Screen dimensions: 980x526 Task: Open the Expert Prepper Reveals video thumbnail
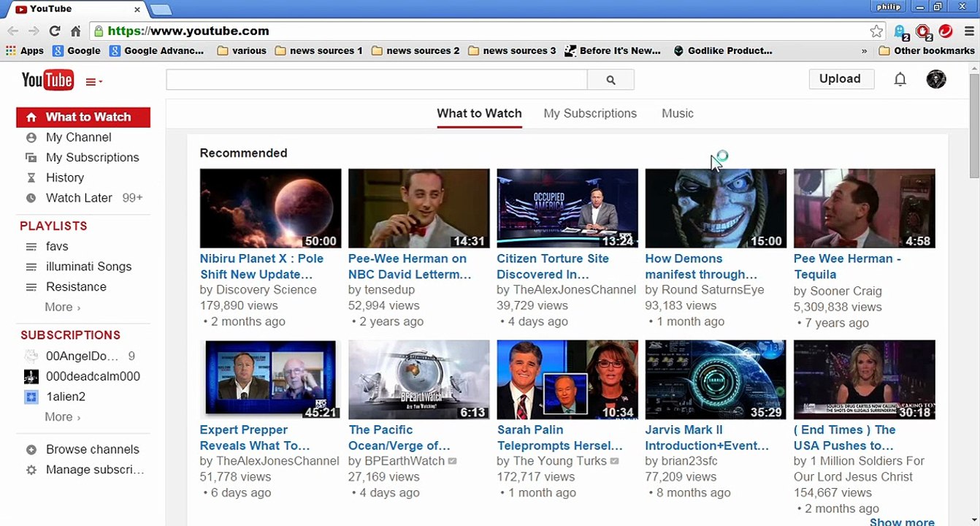[270, 380]
